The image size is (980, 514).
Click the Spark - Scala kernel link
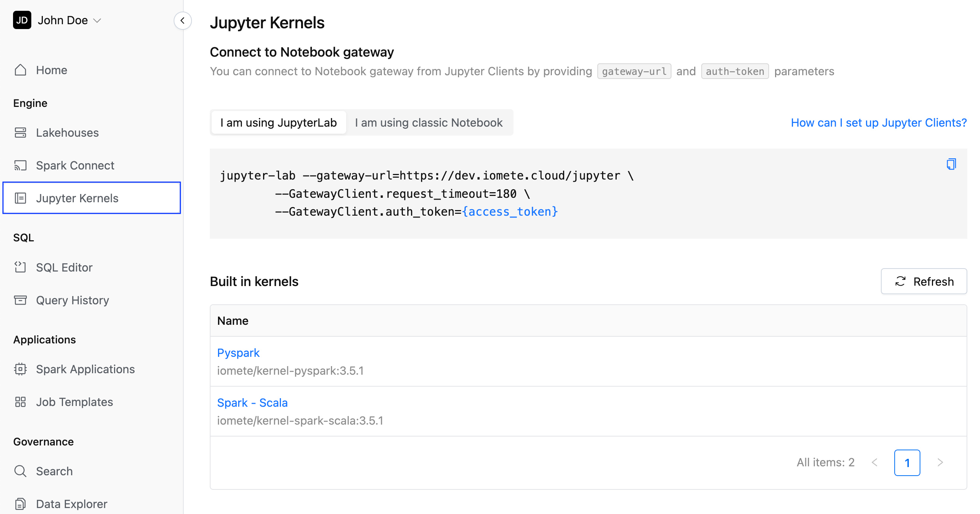[x=252, y=403]
